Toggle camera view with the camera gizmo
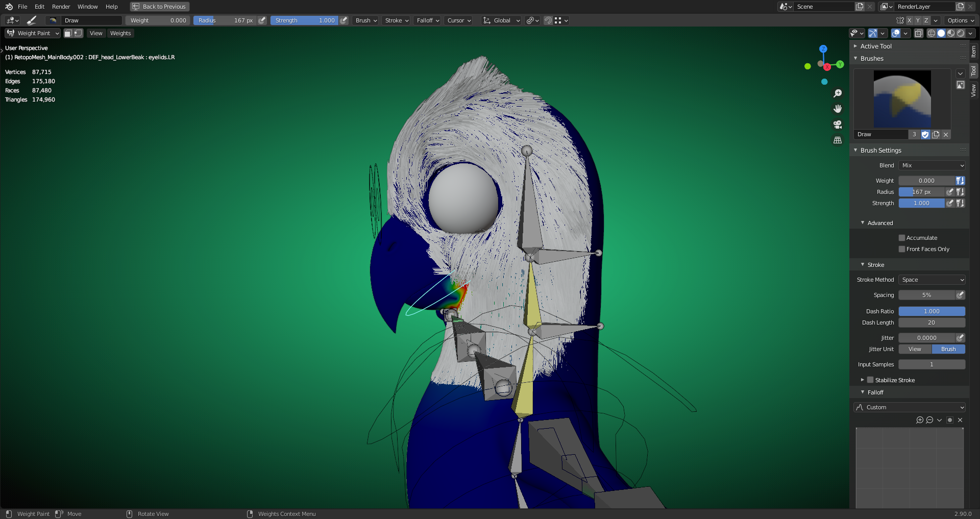Image resolution: width=980 pixels, height=519 pixels. (x=838, y=125)
